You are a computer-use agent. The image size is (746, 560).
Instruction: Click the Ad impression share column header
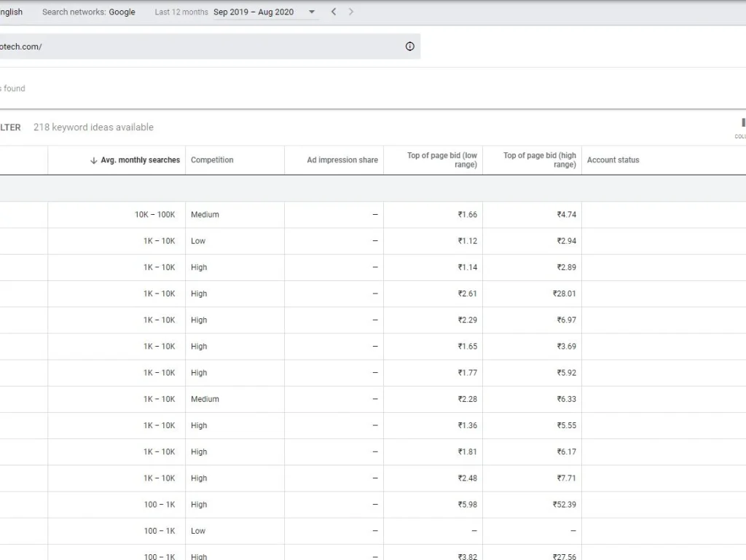[342, 160]
